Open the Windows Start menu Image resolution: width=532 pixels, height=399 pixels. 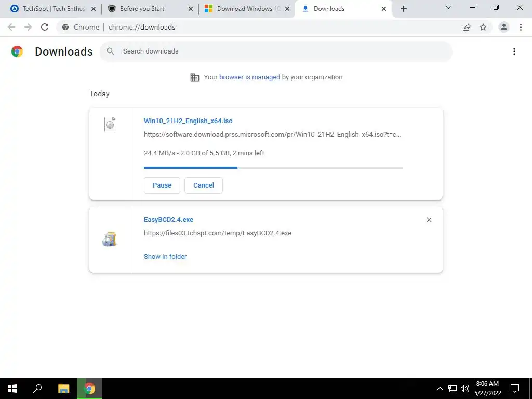pos(12,389)
